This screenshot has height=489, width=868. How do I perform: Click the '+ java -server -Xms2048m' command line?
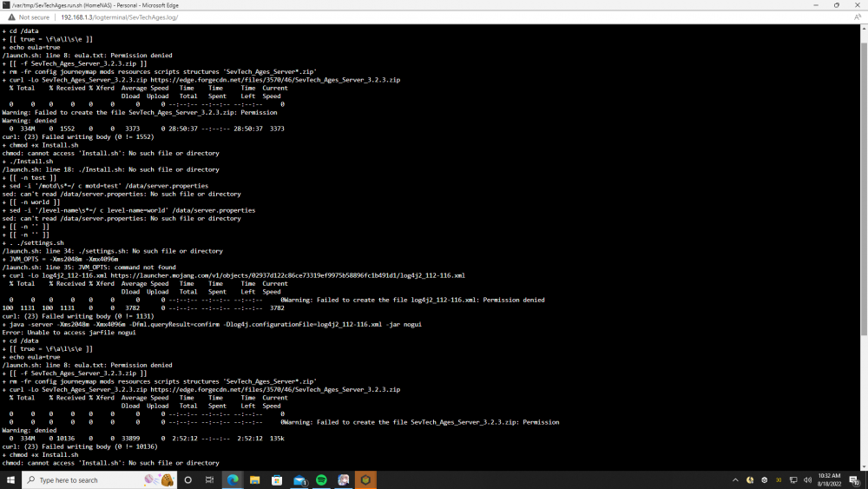coord(212,324)
